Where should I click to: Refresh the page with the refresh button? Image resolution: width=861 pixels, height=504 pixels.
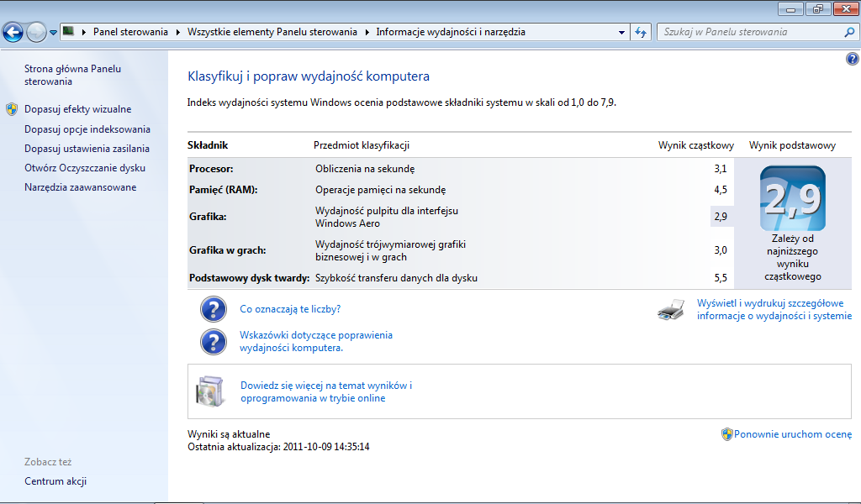point(641,33)
